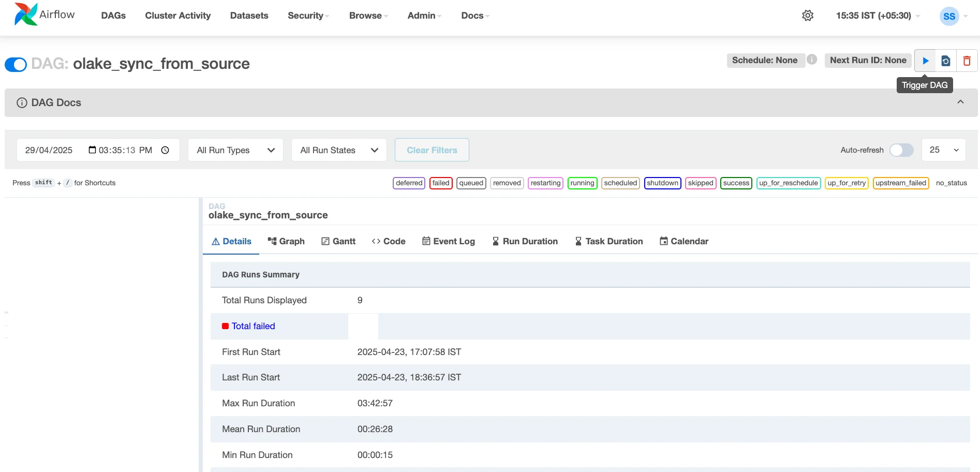This screenshot has height=472, width=980.
Task: Open the All Run Types dropdown
Action: (x=235, y=150)
